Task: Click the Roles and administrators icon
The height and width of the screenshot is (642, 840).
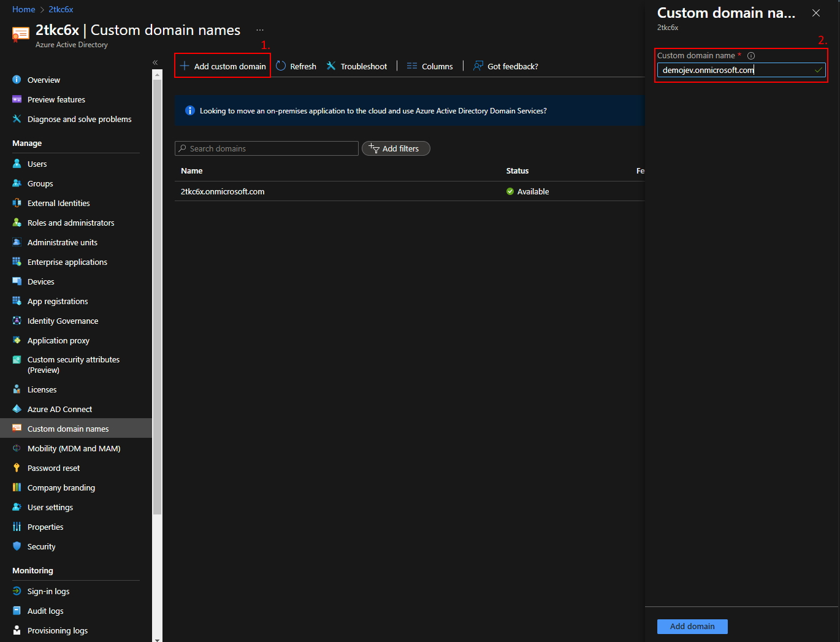Action: click(17, 223)
